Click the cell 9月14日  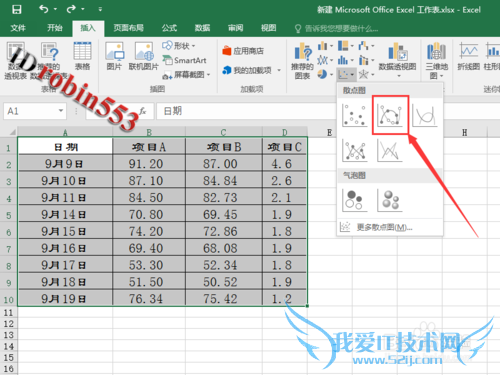click(65, 214)
